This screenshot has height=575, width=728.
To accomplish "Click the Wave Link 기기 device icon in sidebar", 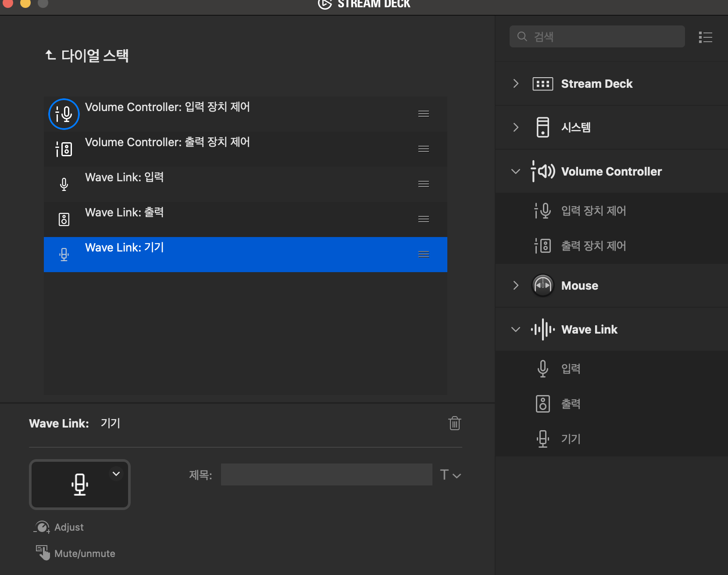I will pos(543,439).
